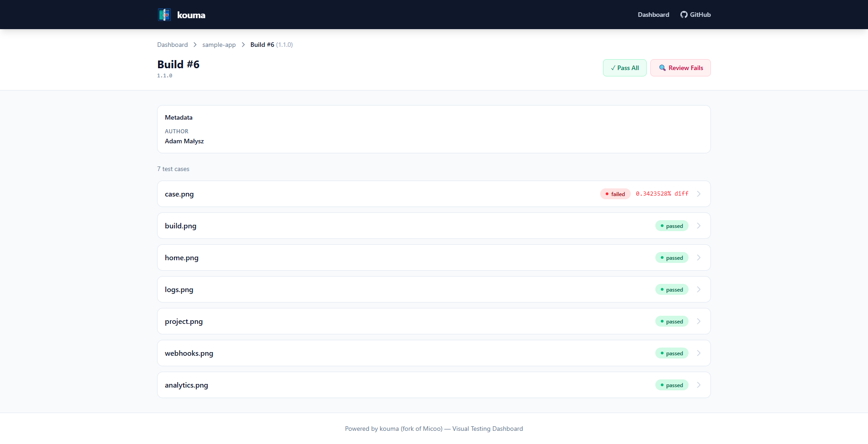Expand build.png using its chevron

tap(699, 226)
